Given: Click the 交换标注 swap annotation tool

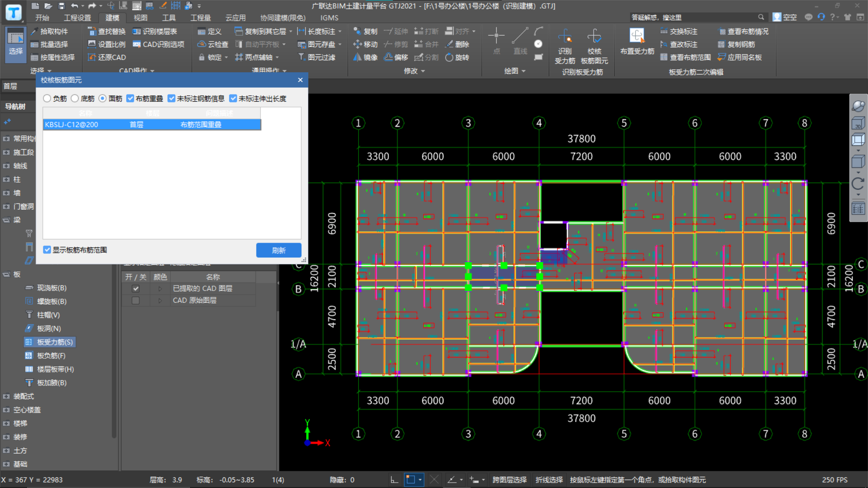Looking at the screenshot, I should click(679, 31).
